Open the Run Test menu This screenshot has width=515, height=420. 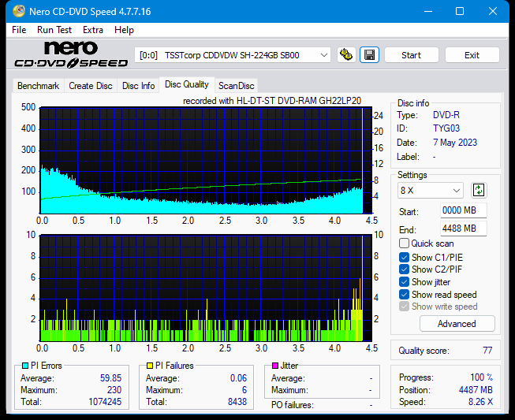(54, 30)
